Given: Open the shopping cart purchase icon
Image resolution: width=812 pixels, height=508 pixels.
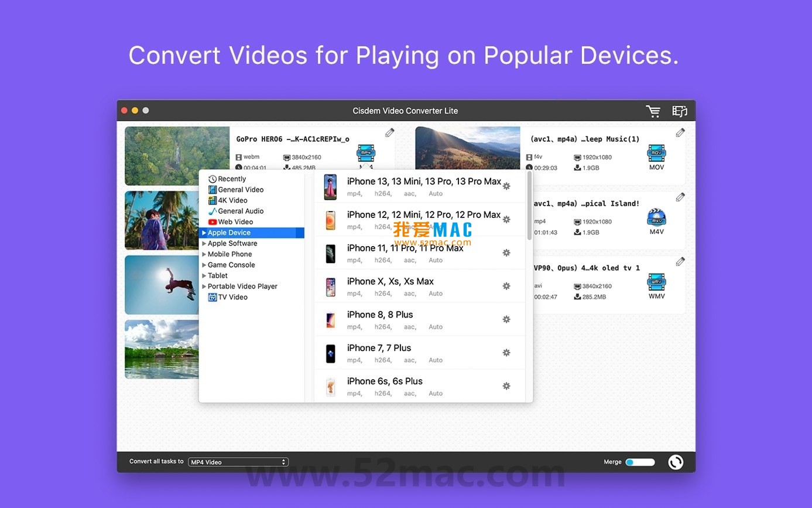Looking at the screenshot, I should click(x=653, y=111).
